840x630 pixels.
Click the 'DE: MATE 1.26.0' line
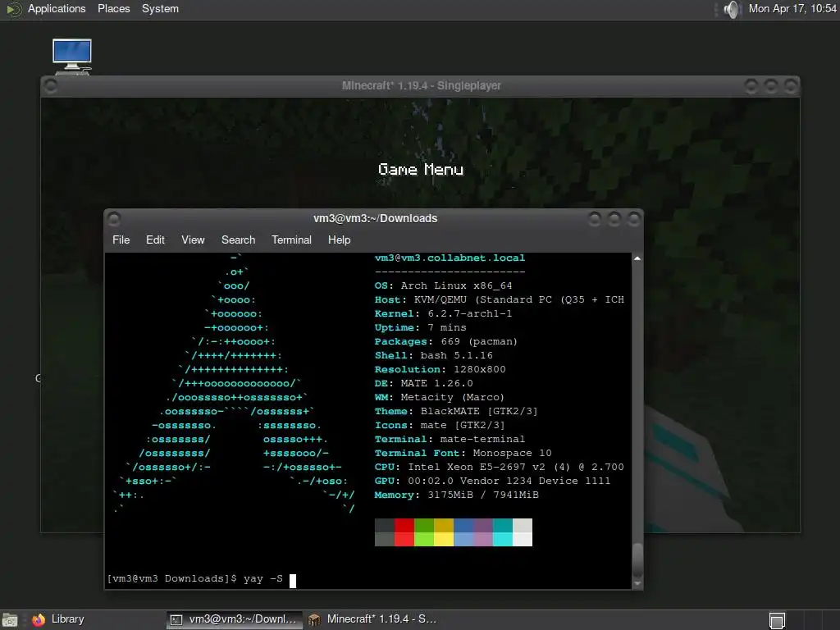(x=424, y=384)
